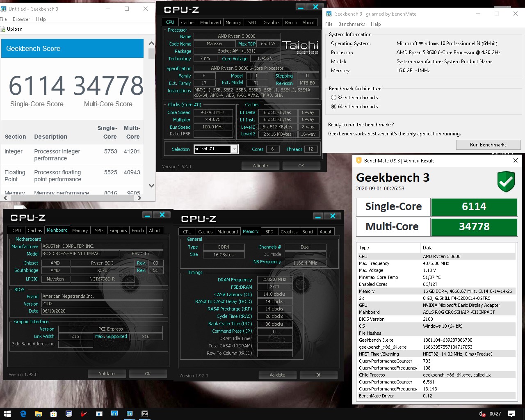Select 64-bit benchmarks radio option
The image size is (525, 420).
[333, 107]
